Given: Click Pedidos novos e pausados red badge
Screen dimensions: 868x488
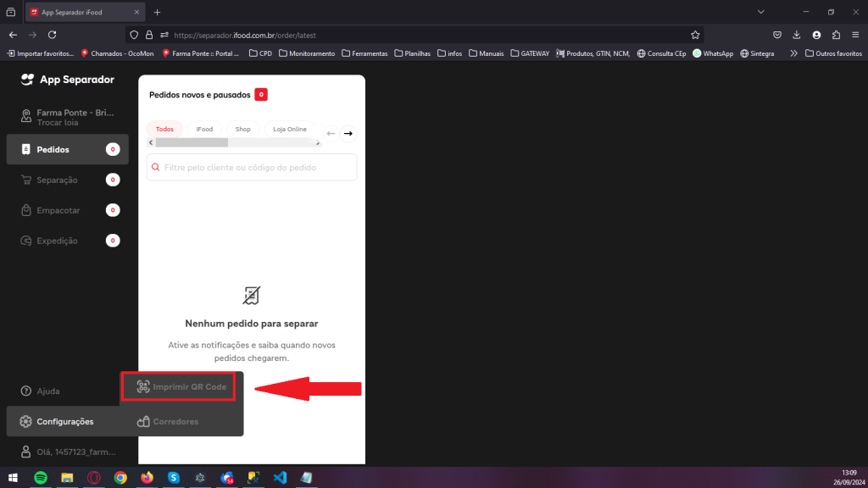Looking at the screenshot, I should click(x=261, y=95).
